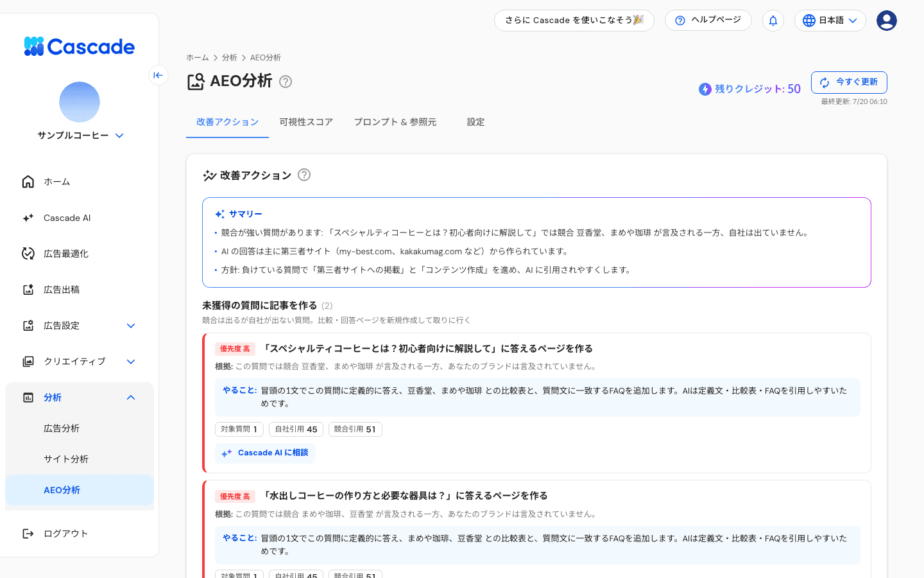Image resolution: width=924 pixels, height=578 pixels.
Task: Open notifications bell icon
Action: [773, 21]
